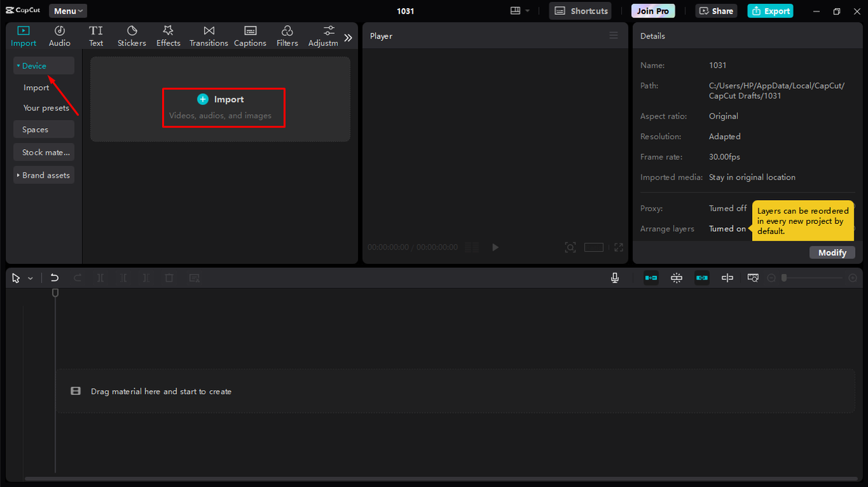Screen dimensions: 868x487
Task: Click the Split tool icon
Action: point(100,278)
